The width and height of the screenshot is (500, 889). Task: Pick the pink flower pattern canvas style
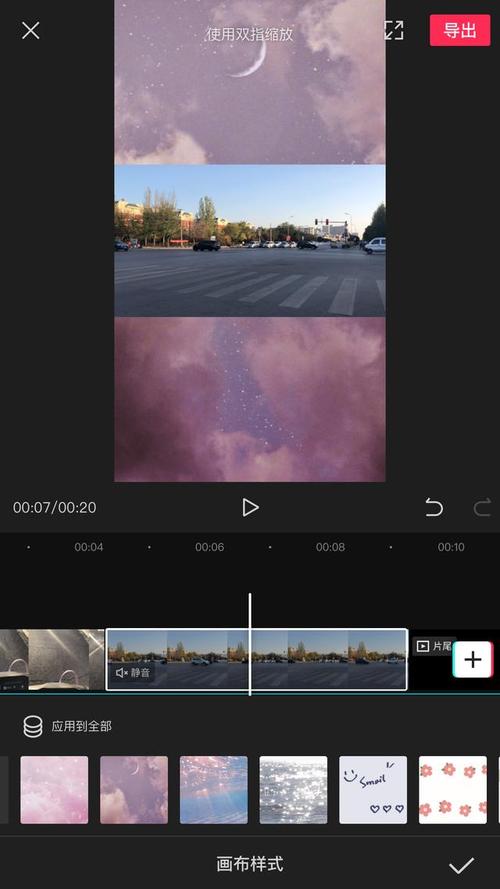point(453,790)
